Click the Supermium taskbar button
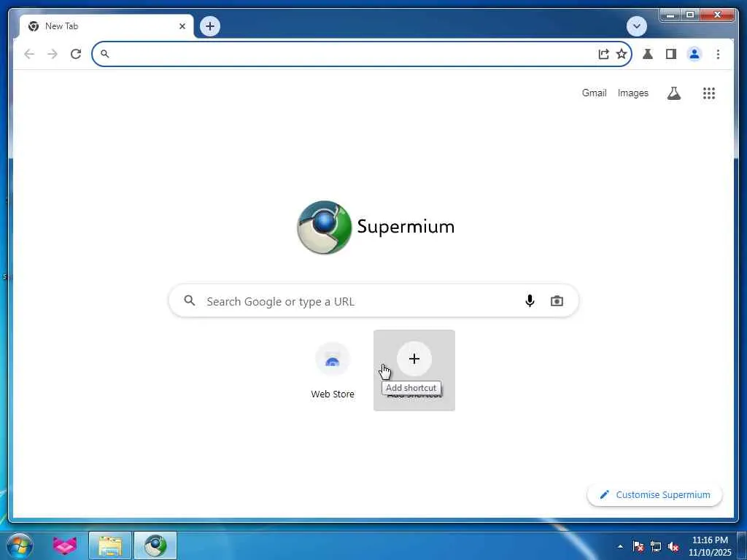 coord(155,545)
